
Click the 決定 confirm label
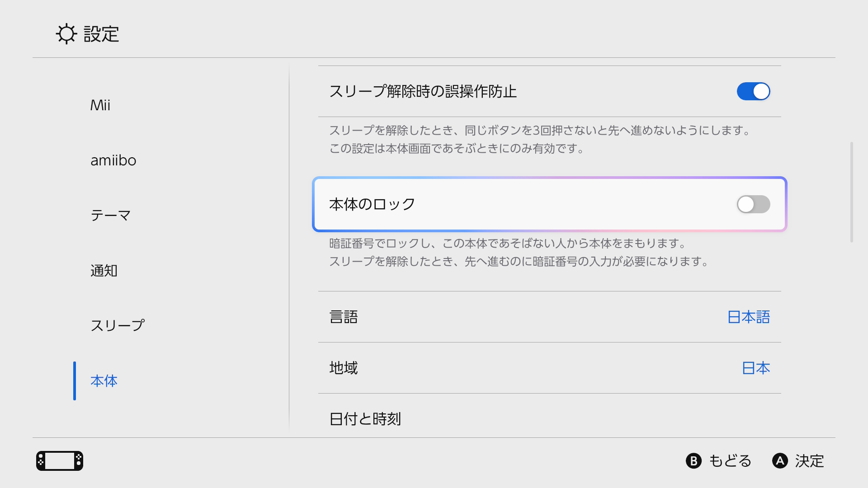(x=809, y=461)
